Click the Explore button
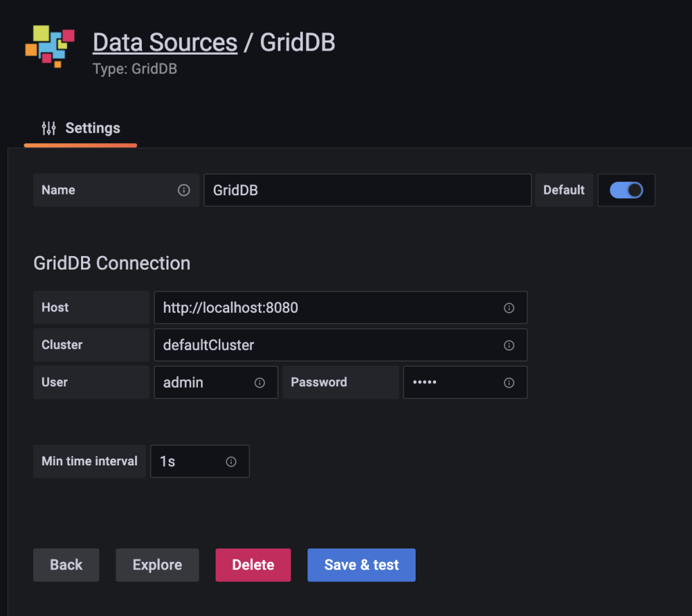 157,565
